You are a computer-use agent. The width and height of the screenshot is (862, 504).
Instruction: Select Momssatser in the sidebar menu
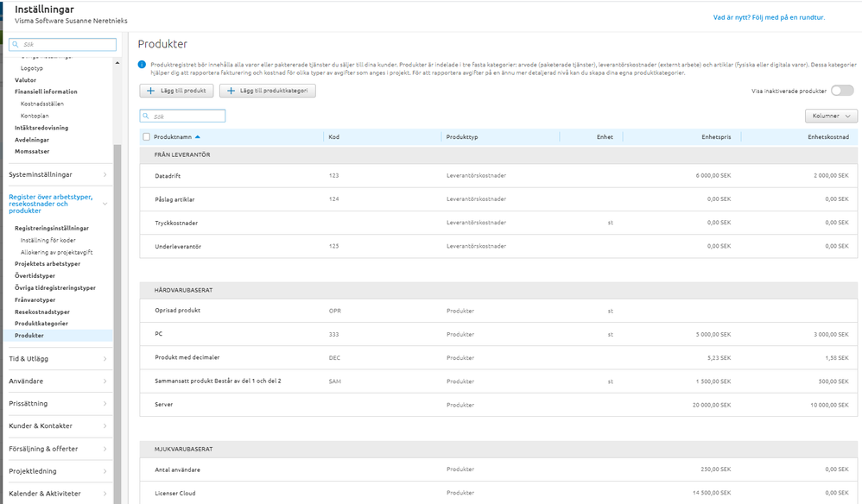click(32, 152)
